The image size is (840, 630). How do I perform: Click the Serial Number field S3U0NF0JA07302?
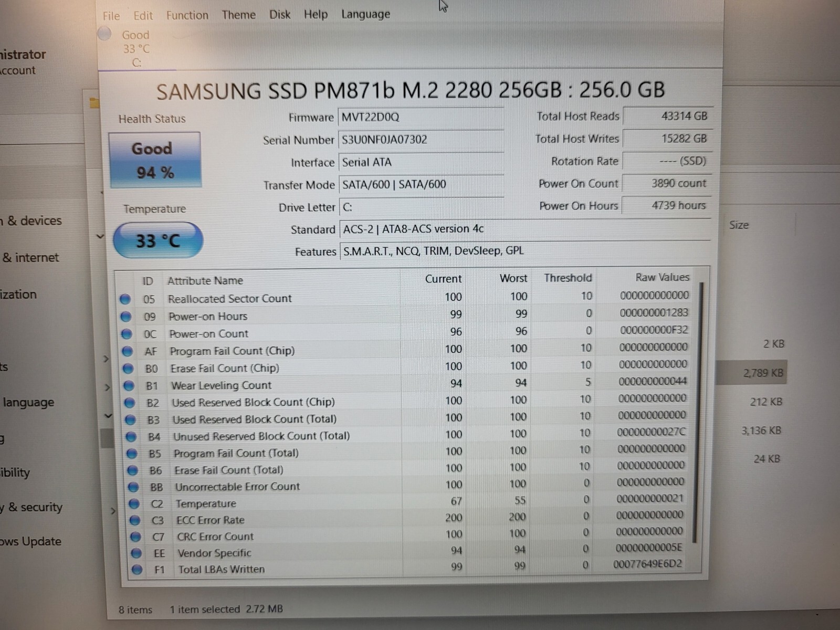(421, 140)
